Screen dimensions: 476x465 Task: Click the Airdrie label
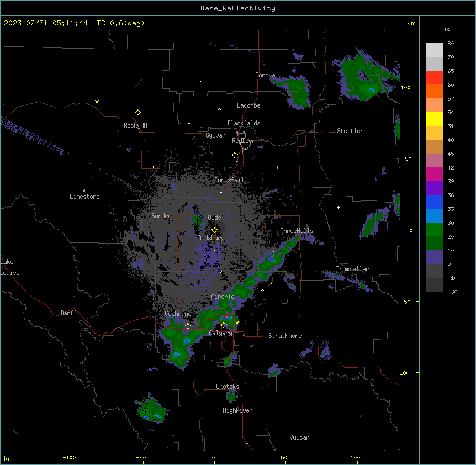223,297
